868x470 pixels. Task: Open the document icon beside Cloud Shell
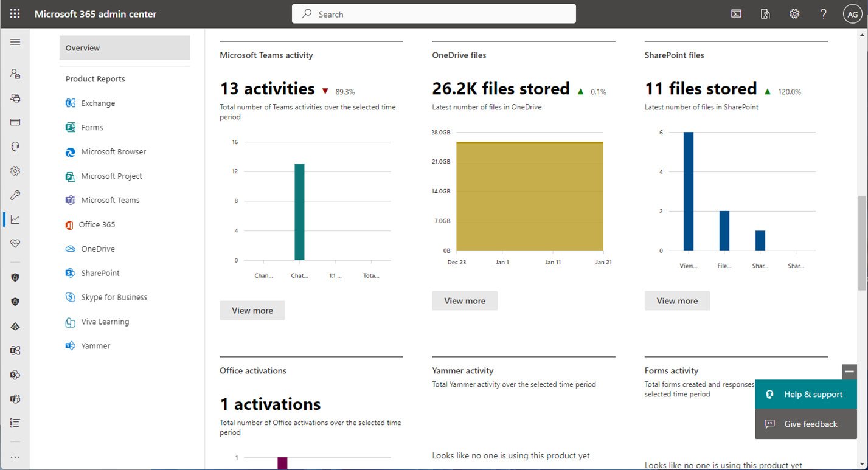pos(765,14)
